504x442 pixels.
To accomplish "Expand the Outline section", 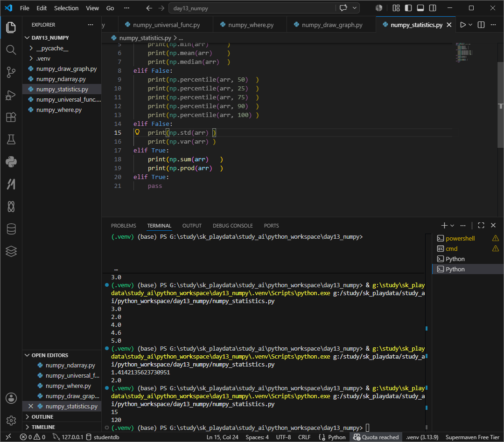I will tap(62, 417).
